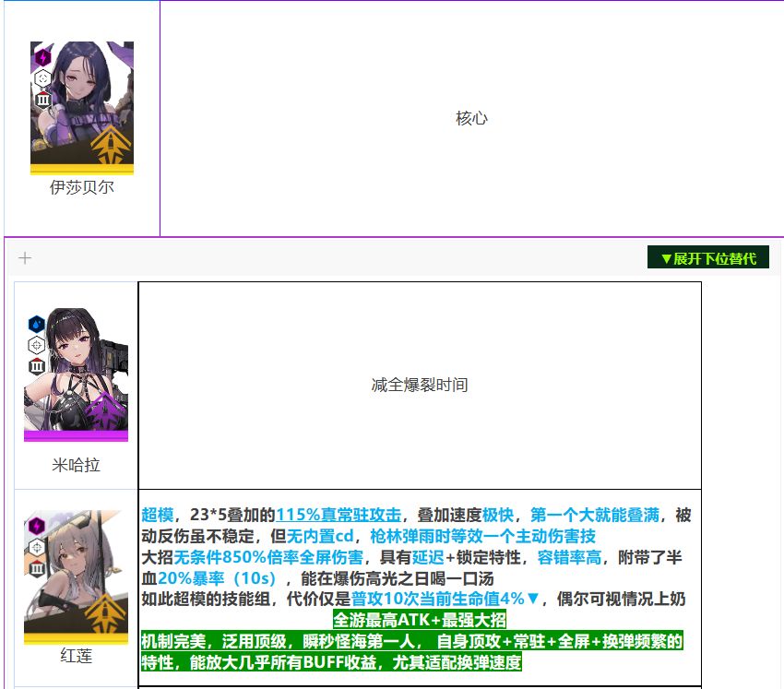Open the 115%真常驻攻击 underlined link
784x689 pixels.
pos(339,515)
